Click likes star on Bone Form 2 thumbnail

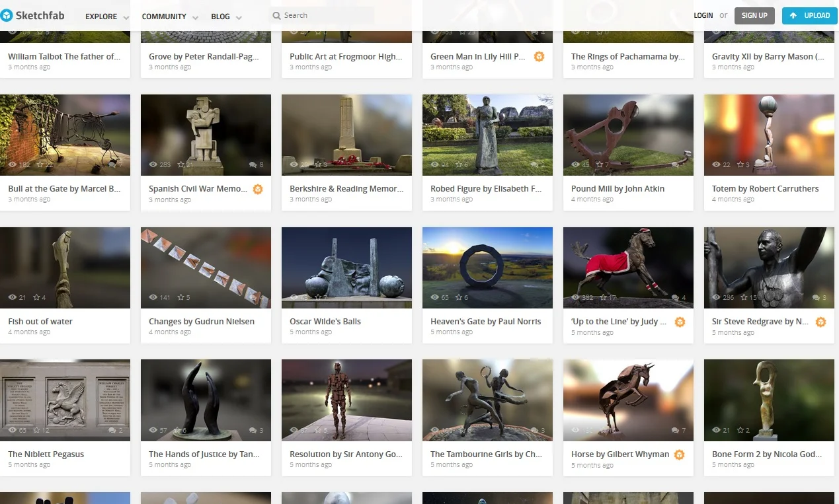[739, 430]
